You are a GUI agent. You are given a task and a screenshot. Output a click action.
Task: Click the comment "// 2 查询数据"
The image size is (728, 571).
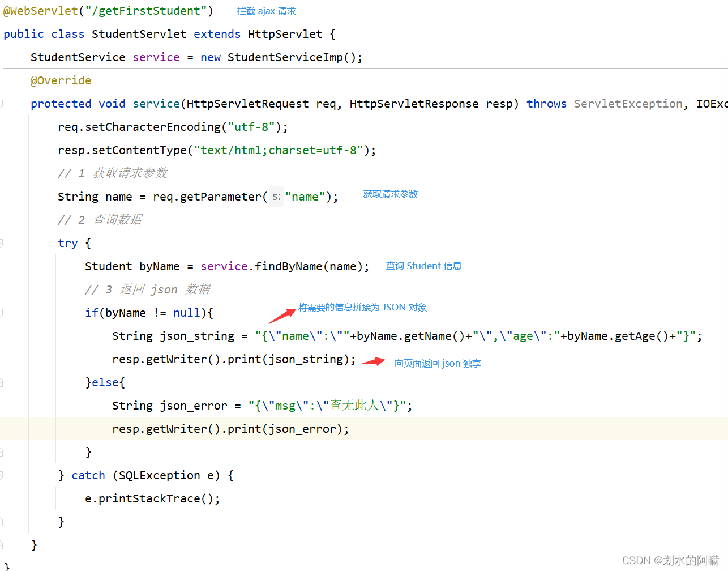(x=100, y=220)
